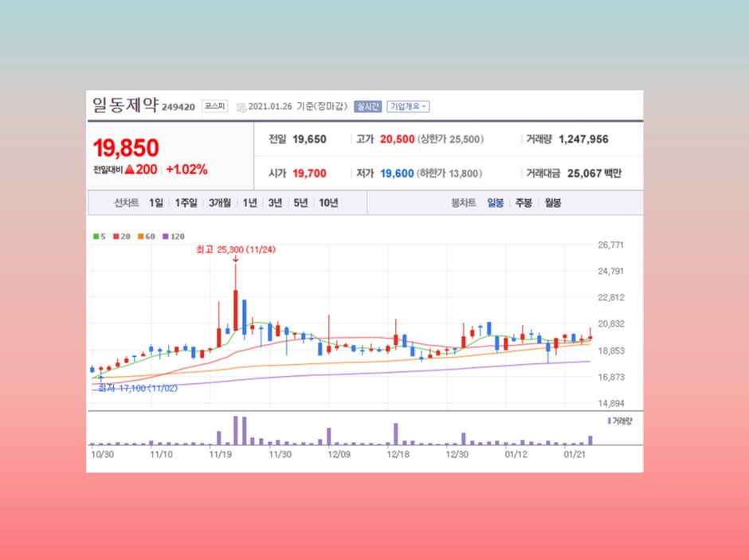Click the upper limit text 상한가 25,500
This screenshot has width=749, height=560.
click(x=450, y=139)
